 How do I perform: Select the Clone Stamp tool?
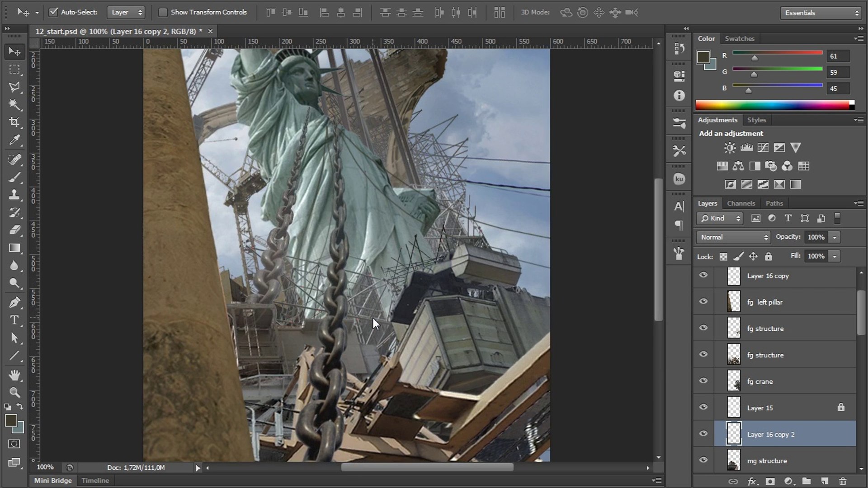coord(14,195)
